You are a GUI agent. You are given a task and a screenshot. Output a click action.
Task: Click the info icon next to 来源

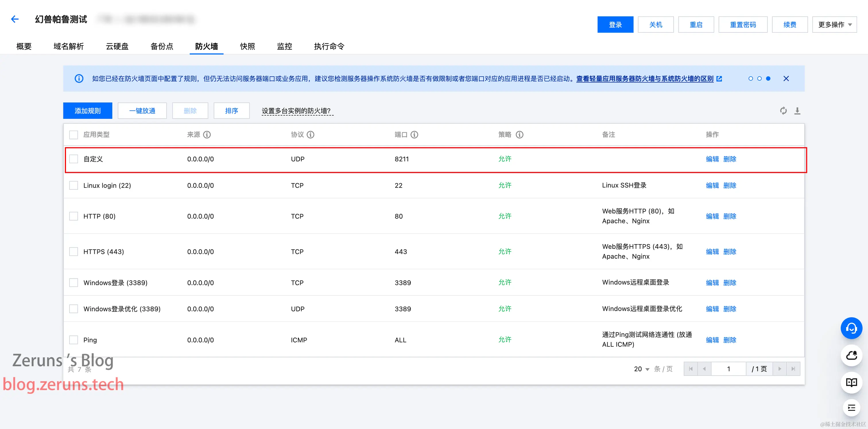point(207,135)
